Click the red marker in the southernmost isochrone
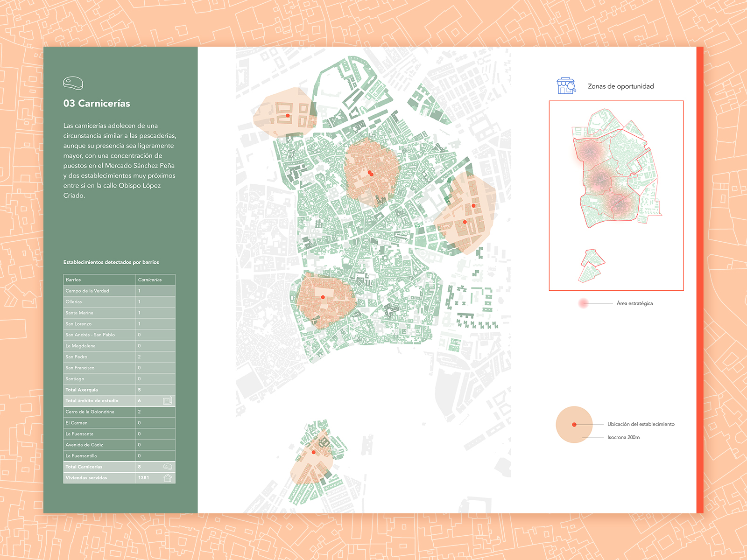747x560 pixels. (x=314, y=452)
